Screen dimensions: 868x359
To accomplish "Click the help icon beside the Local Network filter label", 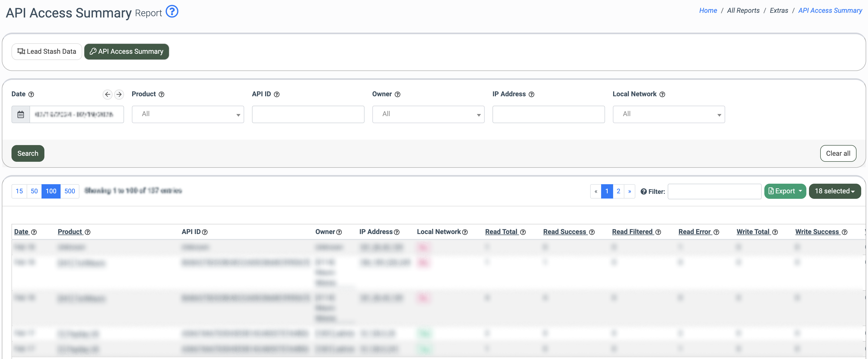I will pyautogui.click(x=662, y=95).
